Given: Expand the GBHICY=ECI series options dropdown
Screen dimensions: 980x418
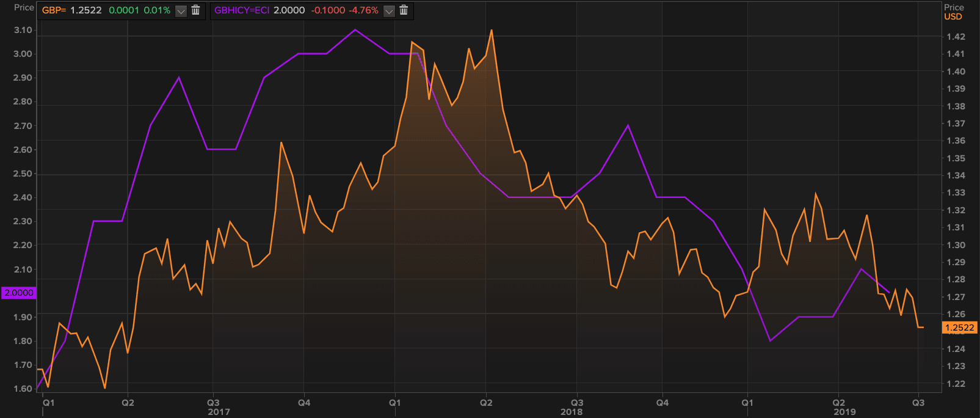Looking at the screenshot, I should click(x=389, y=11).
